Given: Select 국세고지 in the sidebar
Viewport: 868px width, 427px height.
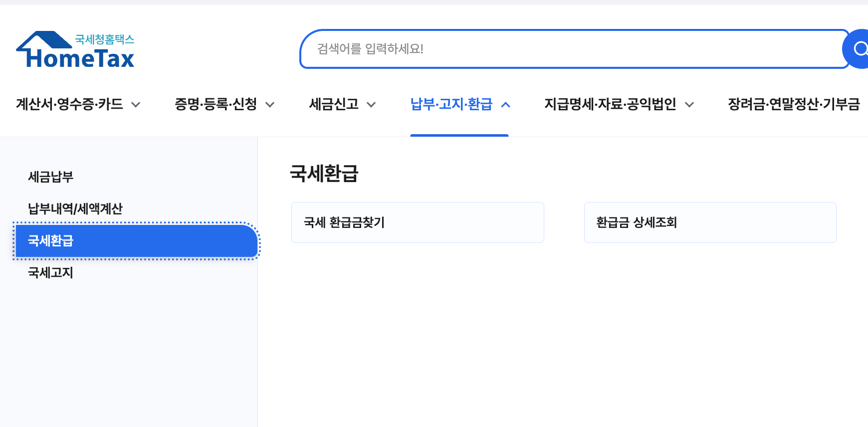Looking at the screenshot, I should 50,273.
